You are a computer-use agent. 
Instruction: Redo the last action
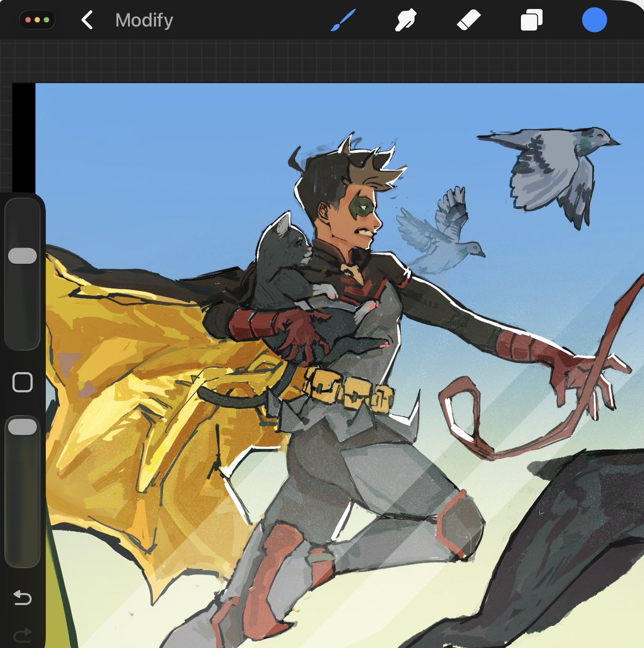[x=23, y=636]
